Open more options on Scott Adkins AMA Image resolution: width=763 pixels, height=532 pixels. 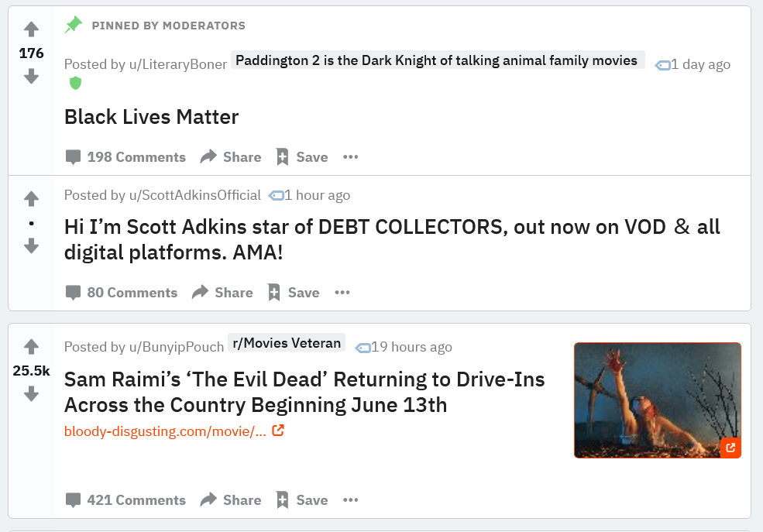[x=342, y=293]
